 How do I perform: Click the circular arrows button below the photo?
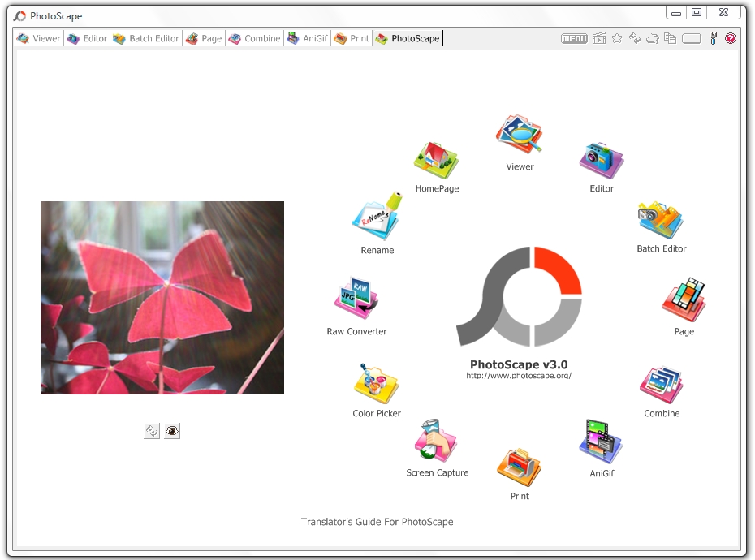(152, 431)
